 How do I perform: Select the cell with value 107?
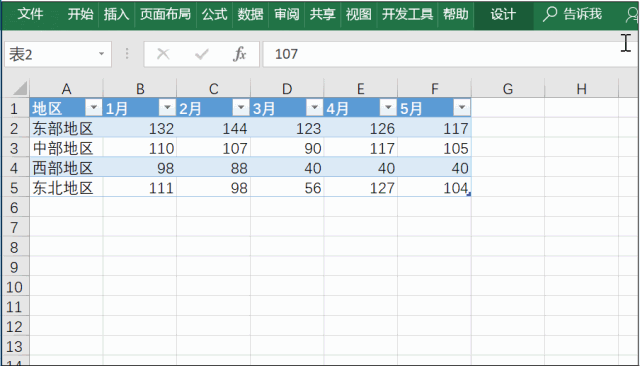pos(213,148)
